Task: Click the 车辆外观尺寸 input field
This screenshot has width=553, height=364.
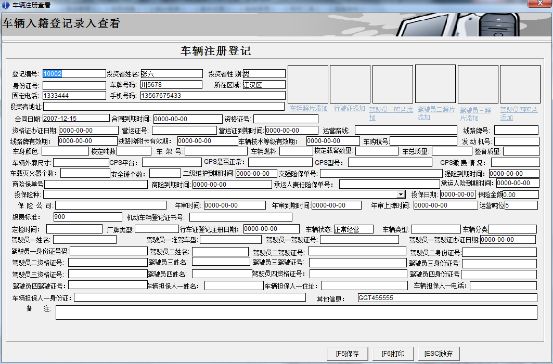Action: click(81, 162)
